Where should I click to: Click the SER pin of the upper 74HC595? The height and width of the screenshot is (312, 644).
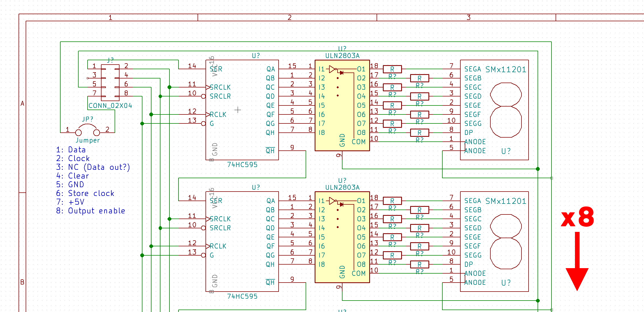click(216, 69)
